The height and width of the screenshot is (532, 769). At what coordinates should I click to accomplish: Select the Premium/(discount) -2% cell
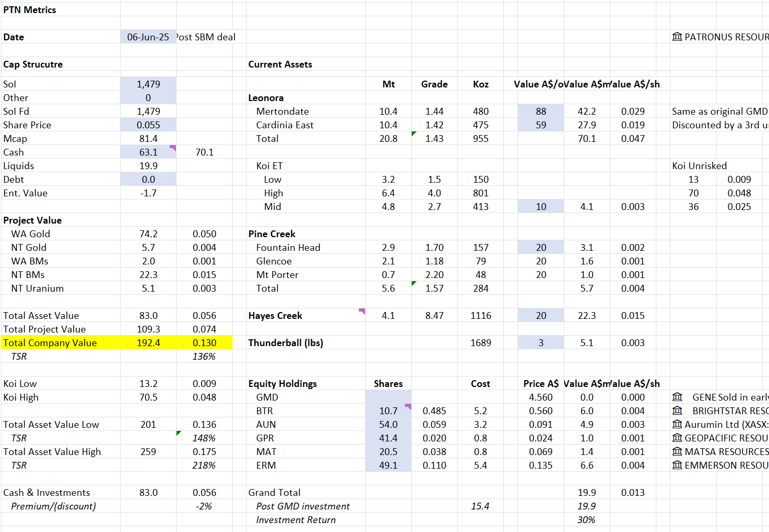pos(204,506)
